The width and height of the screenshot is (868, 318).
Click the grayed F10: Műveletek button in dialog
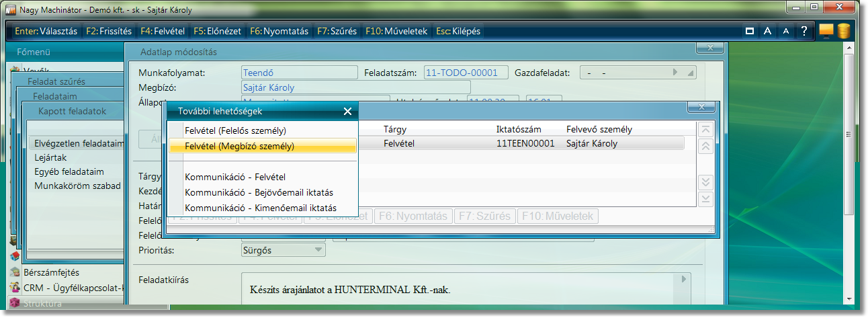click(557, 216)
